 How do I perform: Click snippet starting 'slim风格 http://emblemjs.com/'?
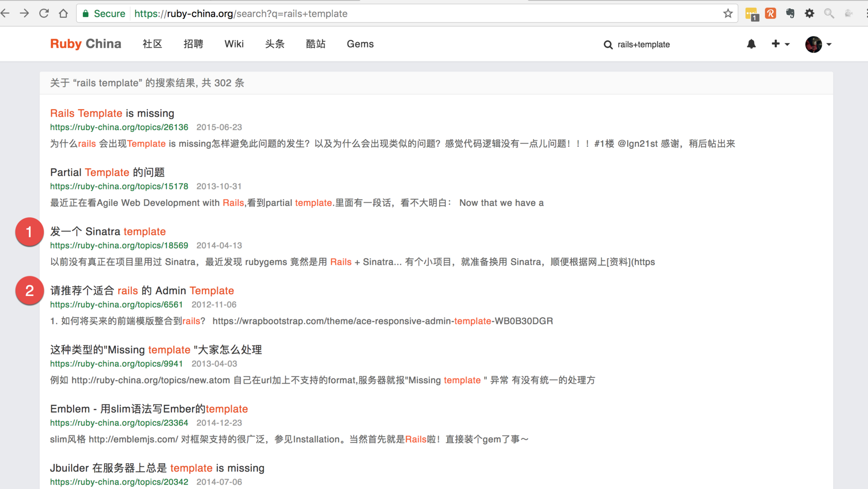pyautogui.click(x=289, y=439)
